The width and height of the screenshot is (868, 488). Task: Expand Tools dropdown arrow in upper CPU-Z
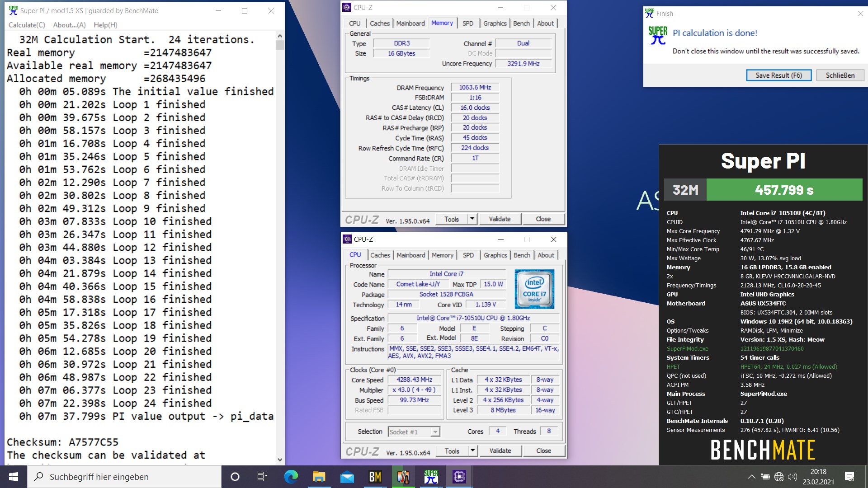click(x=472, y=219)
